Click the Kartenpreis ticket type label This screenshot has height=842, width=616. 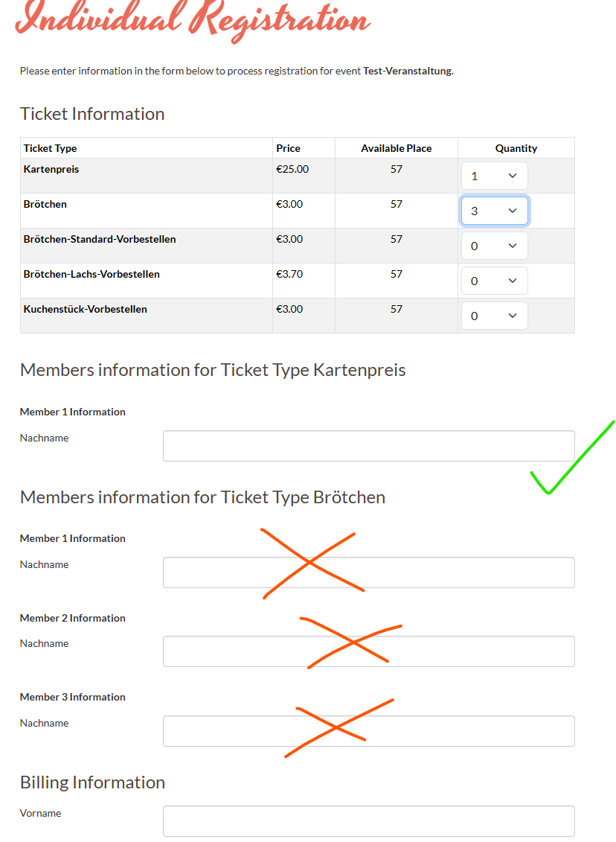51,169
